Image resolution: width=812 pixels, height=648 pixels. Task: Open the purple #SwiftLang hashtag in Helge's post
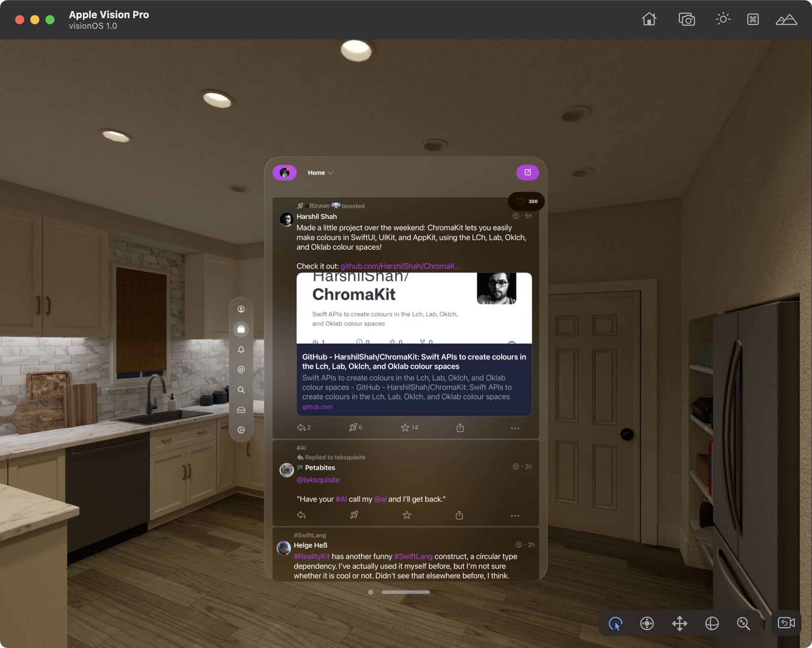(413, 556)
